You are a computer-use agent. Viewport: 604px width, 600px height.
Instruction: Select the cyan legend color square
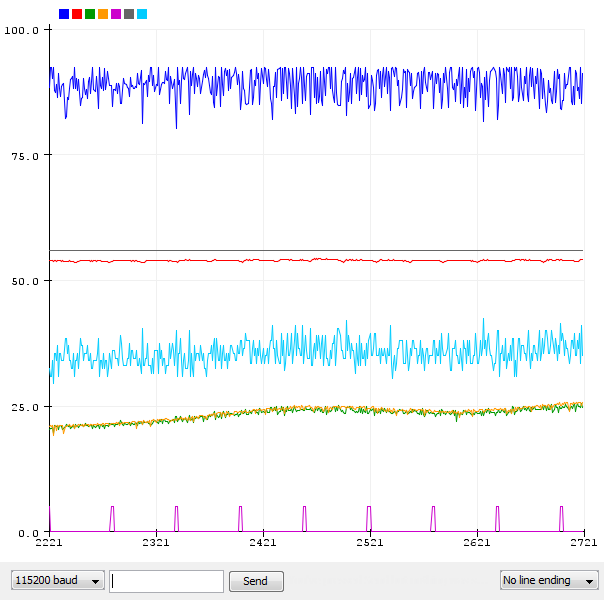[x=142, y=14]
